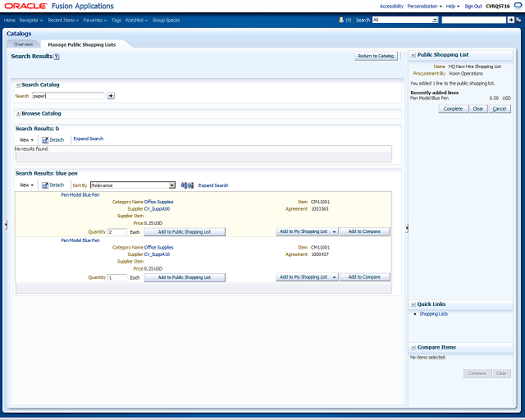Open the Shopping Lists quick link
Image resolution: width=525 pixels, height=420 pixels.
[434, 314]
